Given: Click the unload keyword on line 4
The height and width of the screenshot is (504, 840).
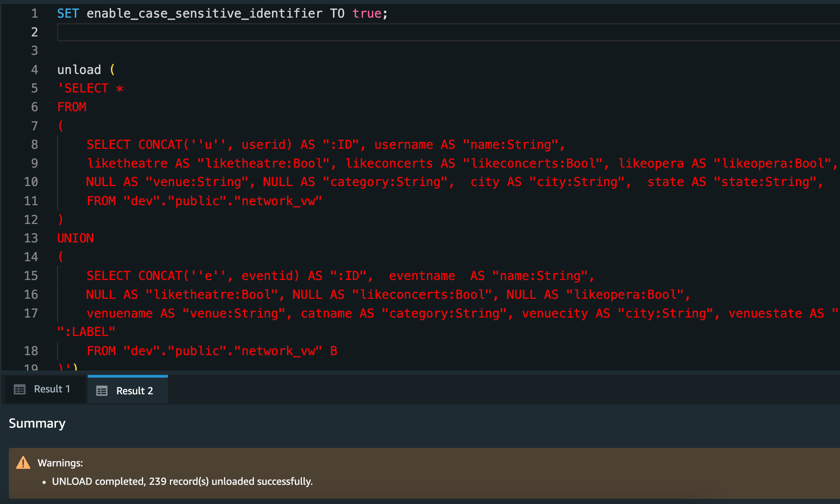Looking at the screenshot, I should (x=79, y=70).
